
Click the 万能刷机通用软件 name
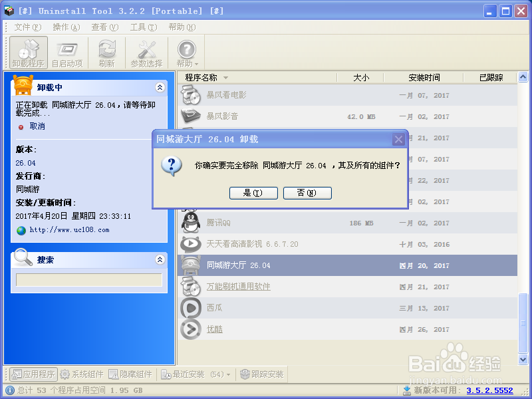coord(239,287)
